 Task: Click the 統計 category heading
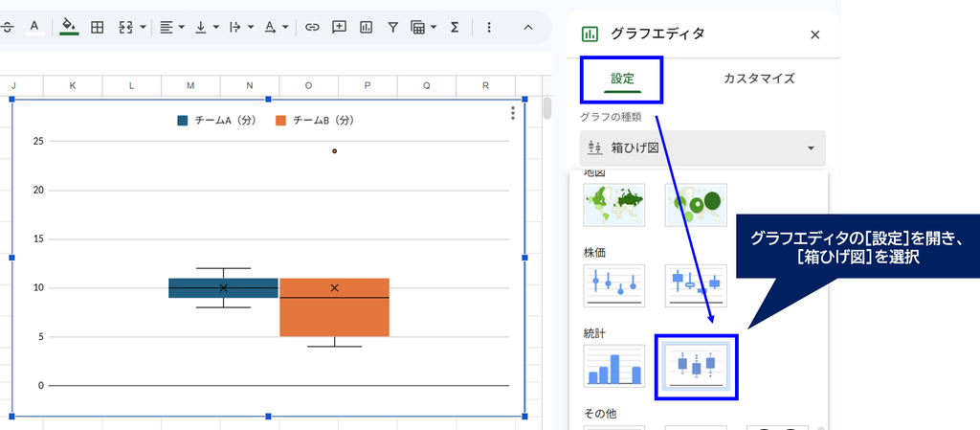(x=594, y=333)
